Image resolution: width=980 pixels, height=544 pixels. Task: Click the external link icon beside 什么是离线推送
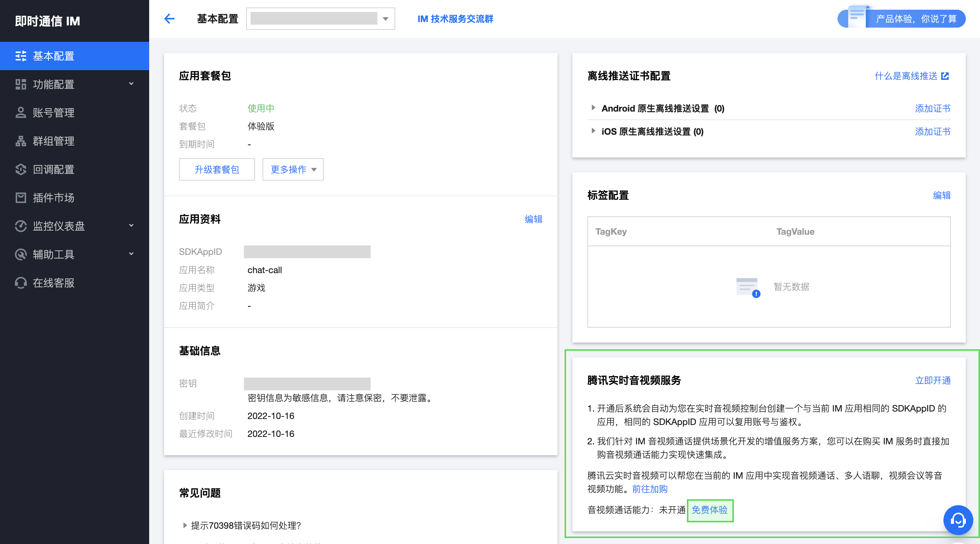coord(945,76)
